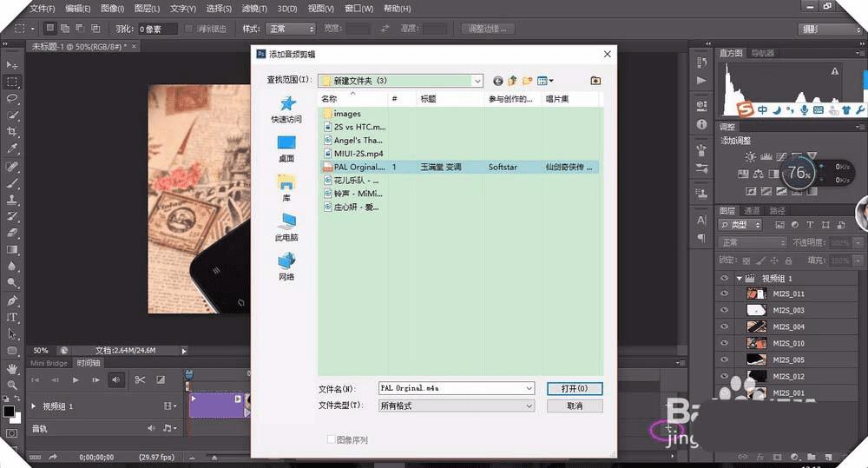Go to 此电脑 in dialog sidebar
This screenshot has width=868, height=468.
click(286, 227)
